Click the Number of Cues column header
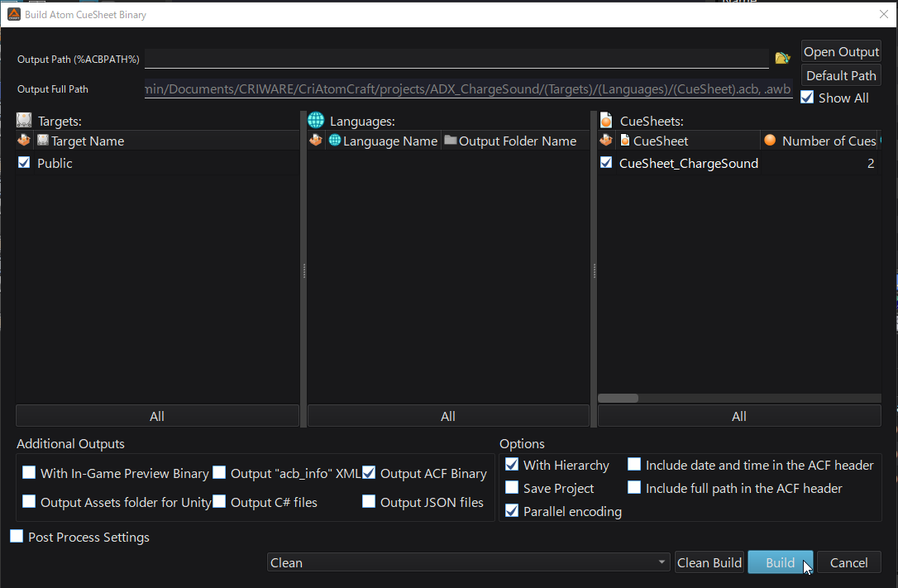 (820, 141)
